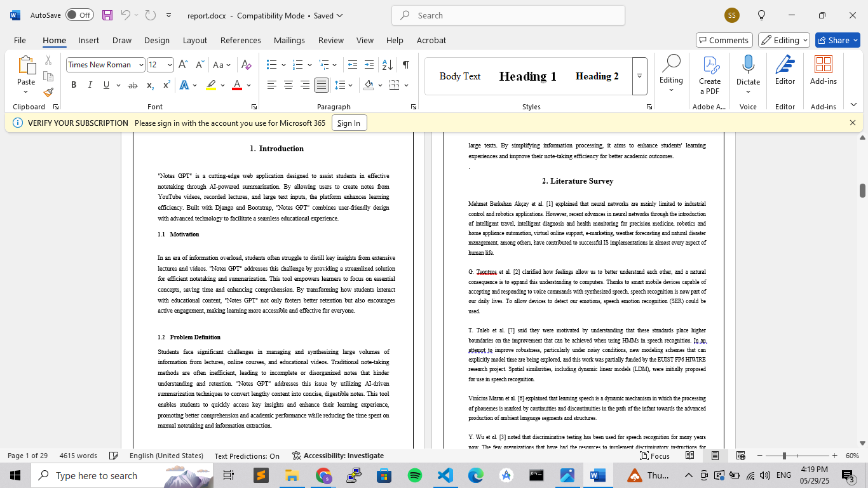The width and height of the screenshot is (868, 488).
Task: Apply the Body Text style
Action: click(459, 76)
